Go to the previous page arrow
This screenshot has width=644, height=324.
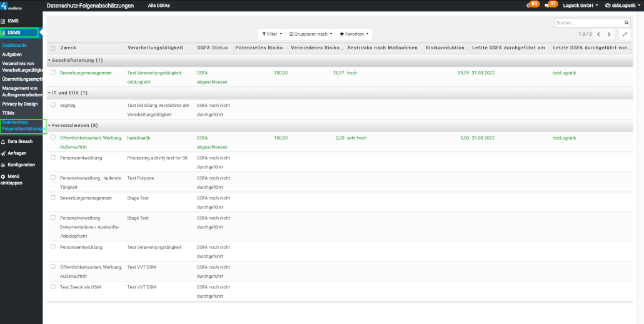[598, 34]
